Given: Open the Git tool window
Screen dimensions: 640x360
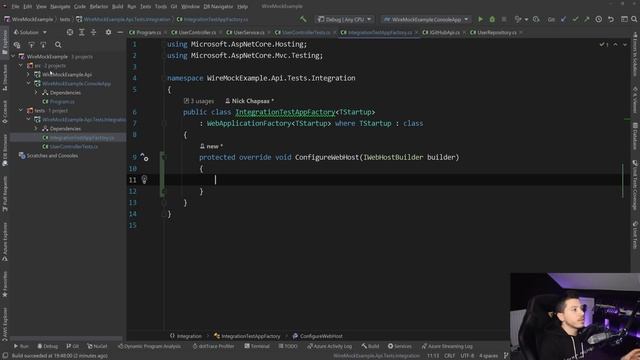Looking at the screenshot, I should [x=73, y=346].
